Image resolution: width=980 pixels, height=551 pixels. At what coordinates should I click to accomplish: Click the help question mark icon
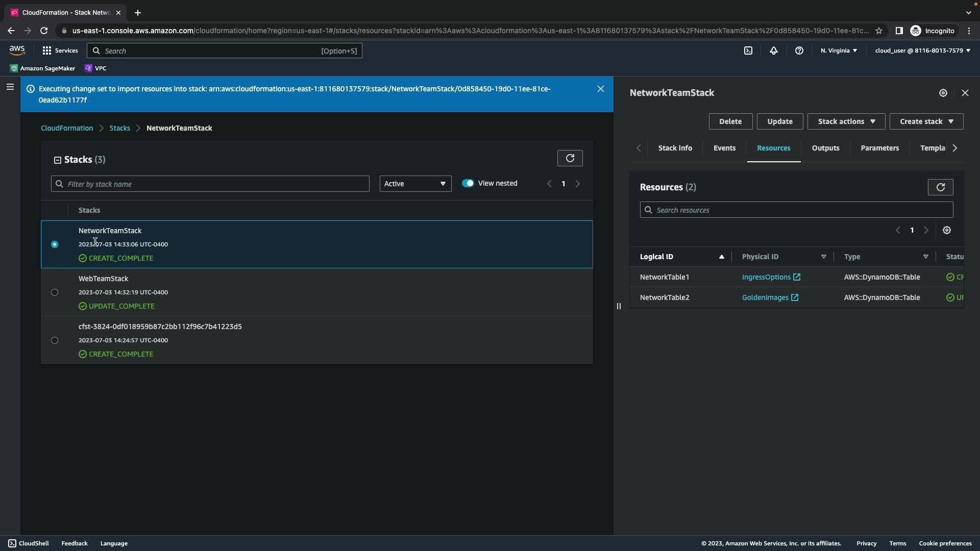(799, 51)
